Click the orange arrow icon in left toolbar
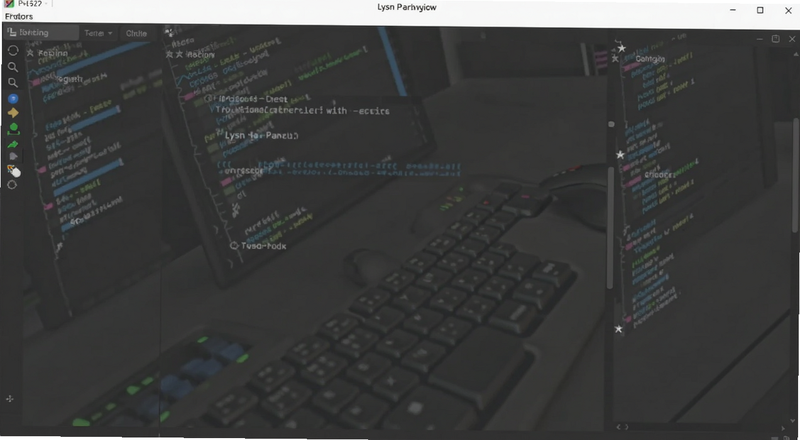Image resolution: width=800 pixels, height=440 pixels. (x=13, y=113)
